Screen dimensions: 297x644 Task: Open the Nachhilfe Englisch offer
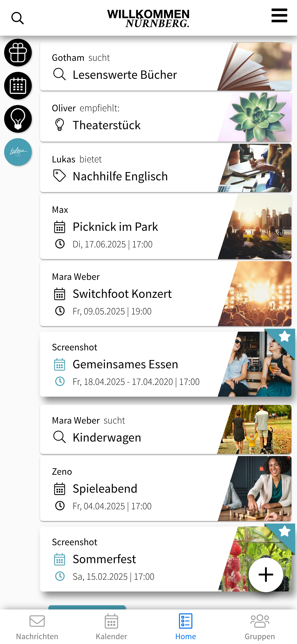[x=166, y=168]
